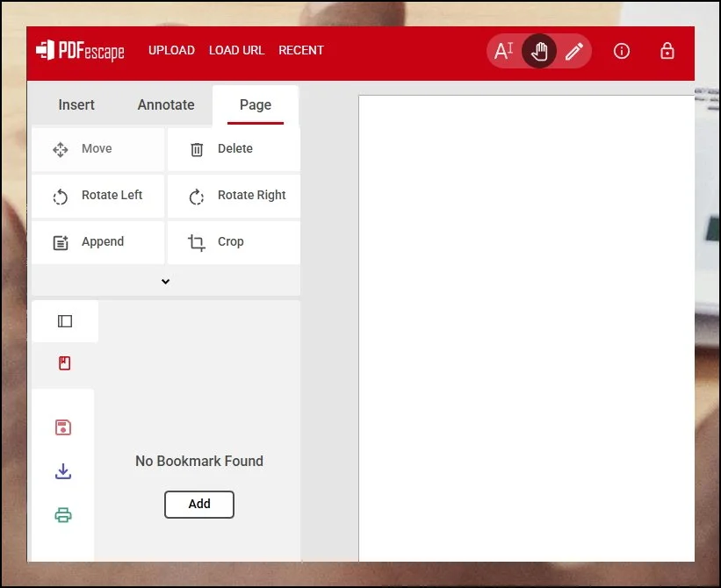Image resolution: width=721 pixels, height=588 pixels.
Task: Click the blue download icon
Action: tap(63, 471)
